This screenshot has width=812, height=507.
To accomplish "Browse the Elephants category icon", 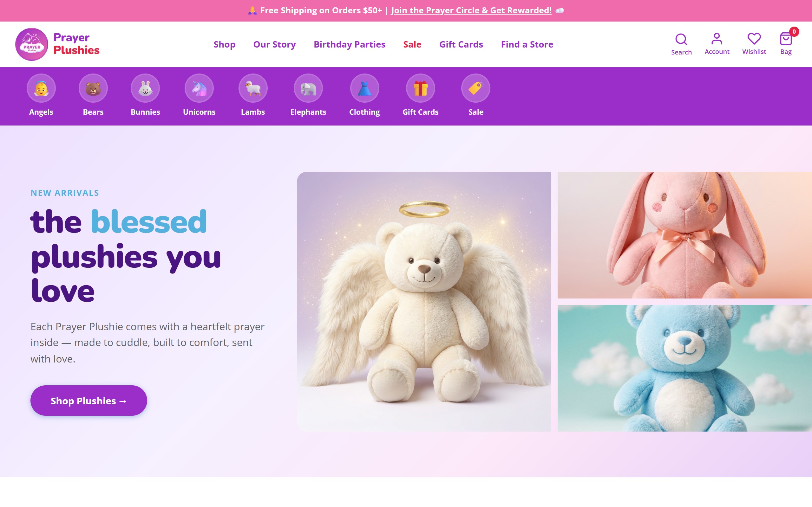I will [x=308, y=88].
